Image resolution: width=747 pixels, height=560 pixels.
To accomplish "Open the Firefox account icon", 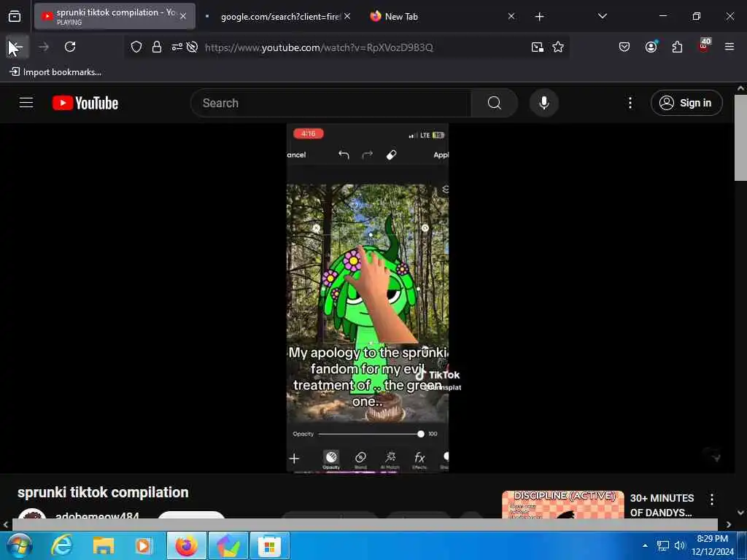I will tap(651, 47).
